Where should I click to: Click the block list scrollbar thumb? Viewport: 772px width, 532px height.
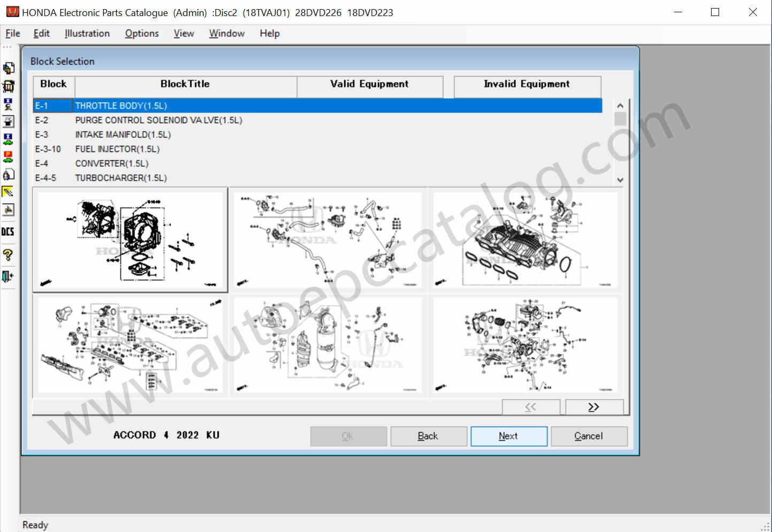pos(620,119)
